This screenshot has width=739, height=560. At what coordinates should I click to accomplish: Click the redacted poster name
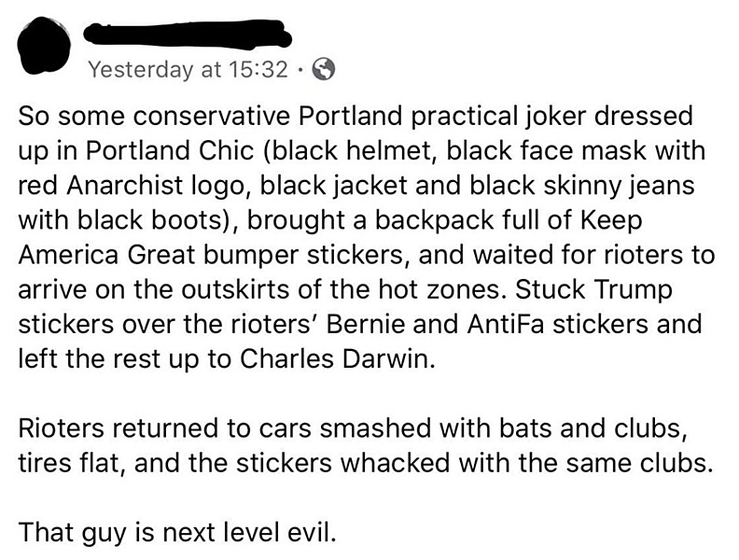pyautogui.click(x=188, y=35)
